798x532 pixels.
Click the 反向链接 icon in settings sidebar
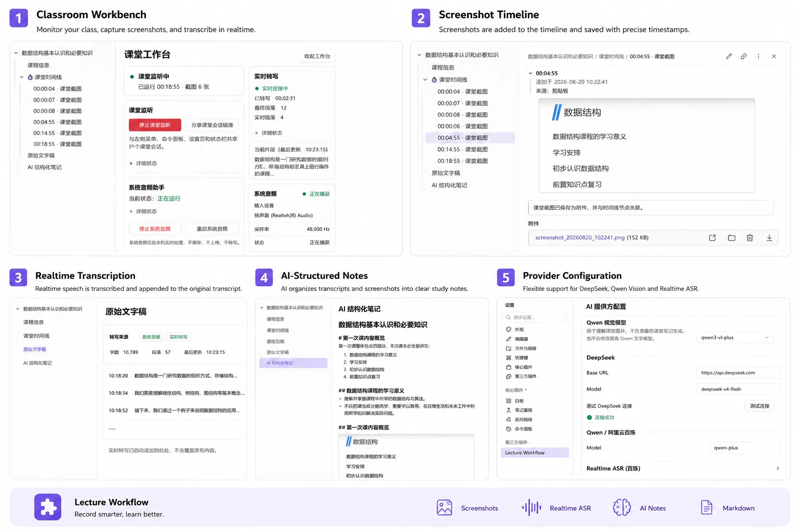click(x=509, y=419)
